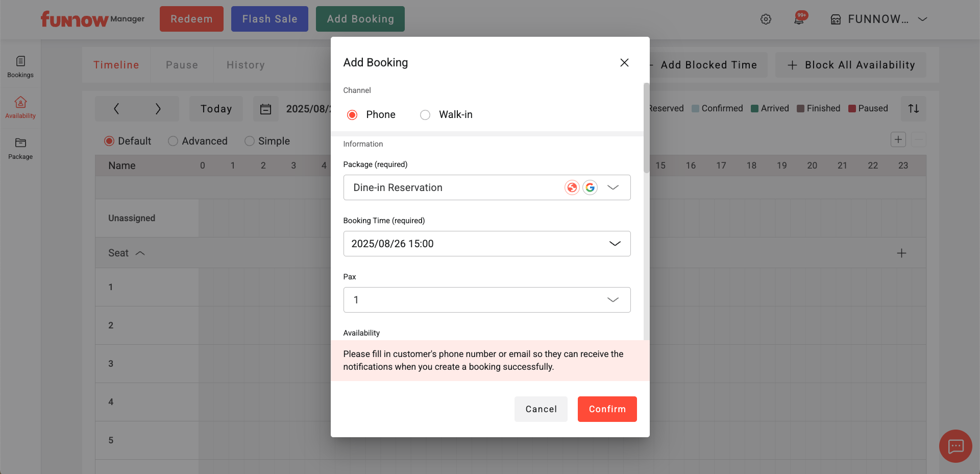The width and height of the screenshot is (980, 474).
Task: Open the chat support bubble
Action: (x=955, y=446)
